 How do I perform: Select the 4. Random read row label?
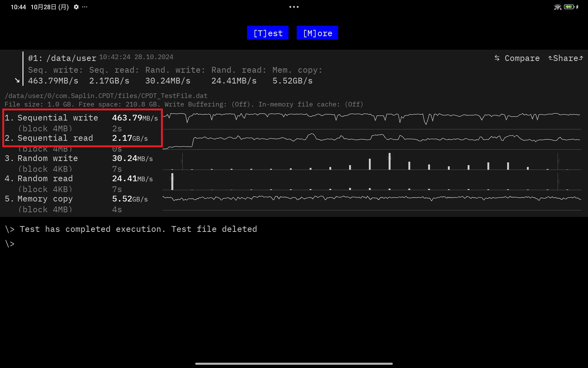click(x=39, y=178)
